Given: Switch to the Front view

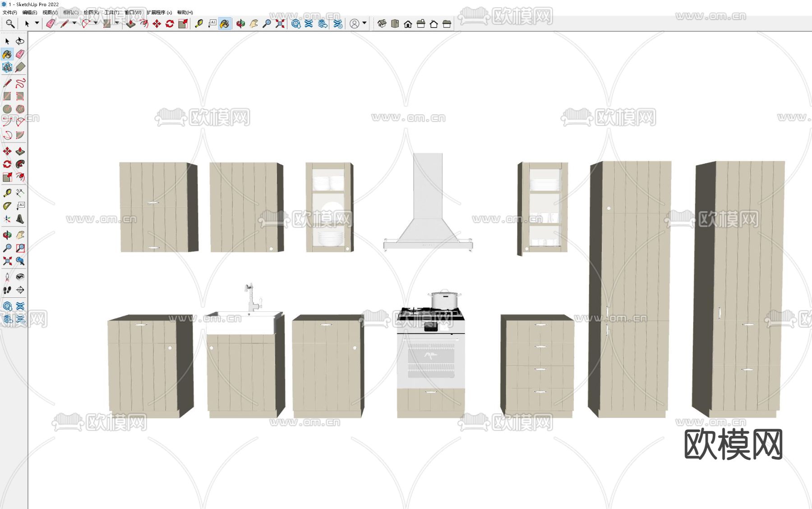Looking at the screenshot, I should [408, 23].
